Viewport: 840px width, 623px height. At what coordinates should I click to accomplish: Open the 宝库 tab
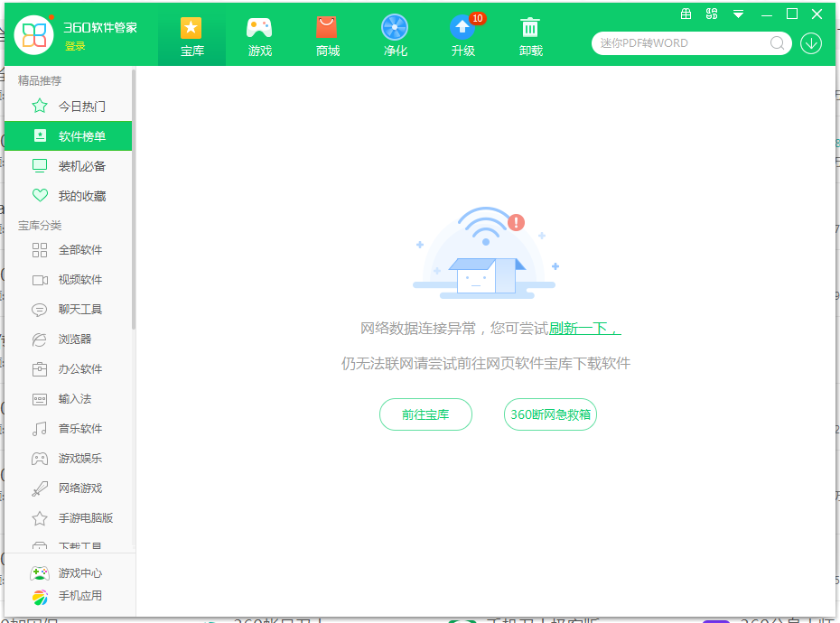point(191,35)
